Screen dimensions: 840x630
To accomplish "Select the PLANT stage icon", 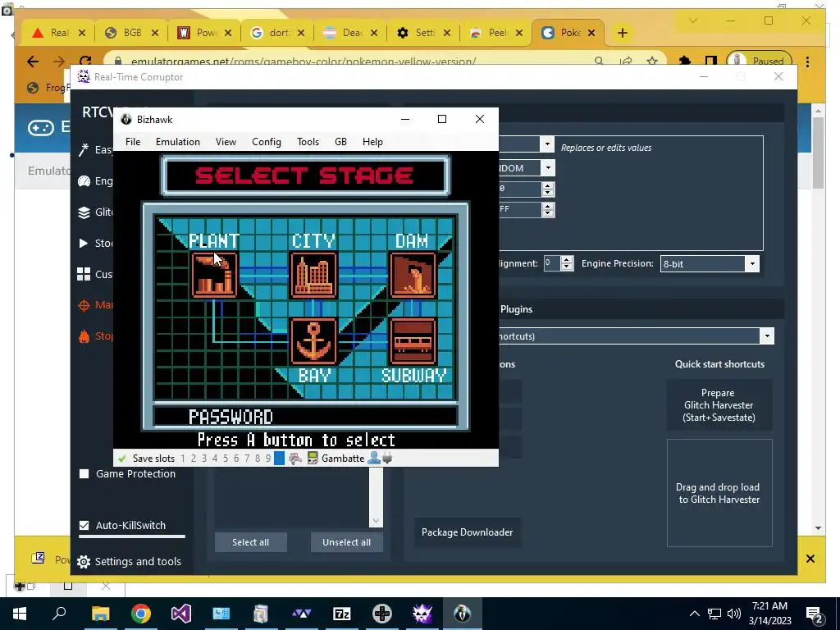I will pos(214,275).
